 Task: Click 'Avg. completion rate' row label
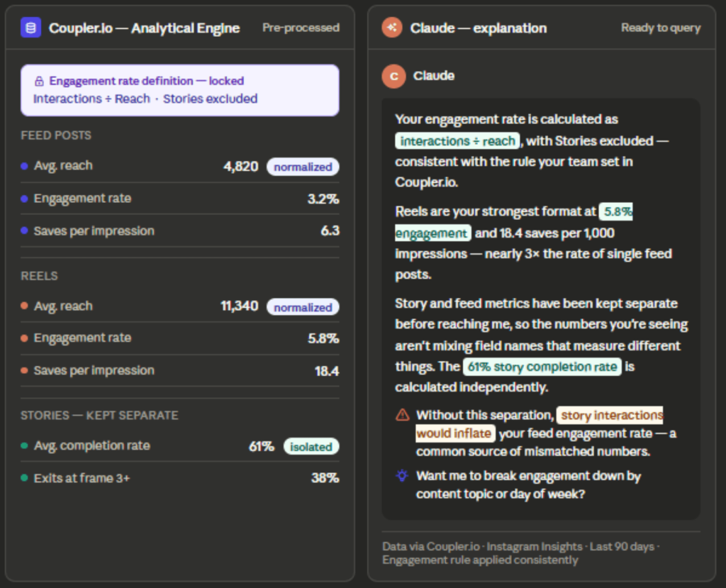(x=91, y=445)
